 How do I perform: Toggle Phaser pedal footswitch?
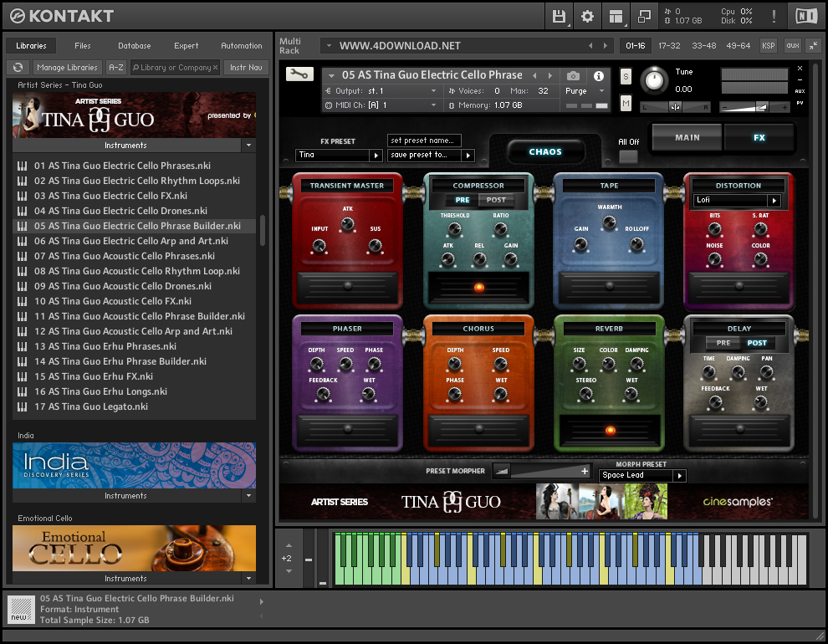coord(347,429)
